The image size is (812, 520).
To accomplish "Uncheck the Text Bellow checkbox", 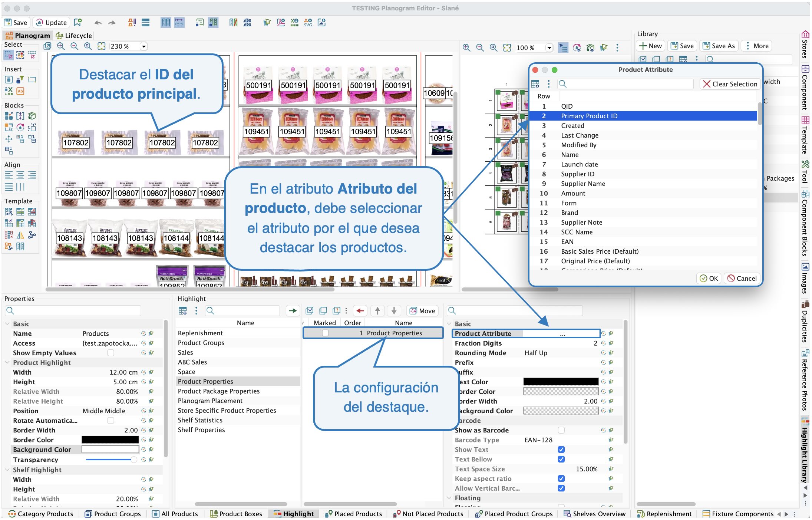I will [561, 459].
